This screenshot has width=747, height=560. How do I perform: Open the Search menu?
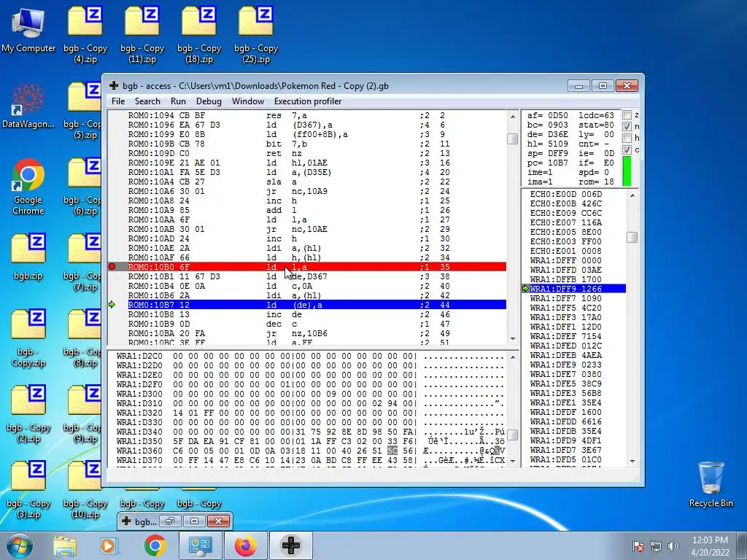pos(147,101)
